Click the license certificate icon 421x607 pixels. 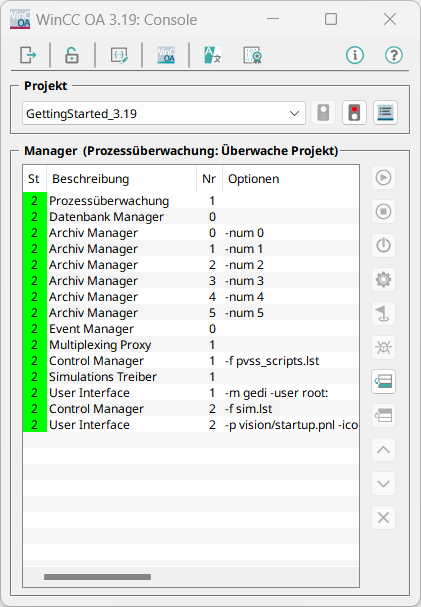coord(253,55)
